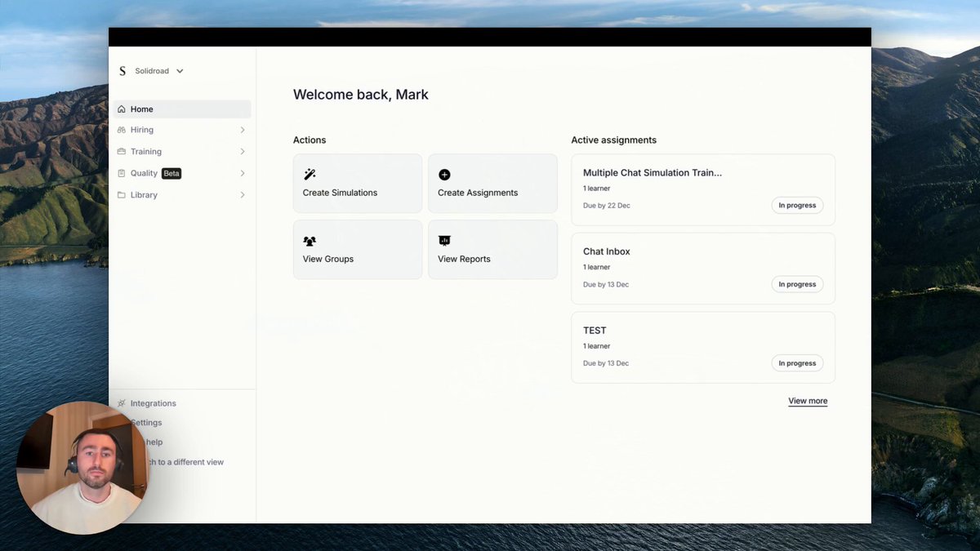Click the Integrations plug icon
Image resolution: width=980 pixels, height=551 pixels.
pyautogui.click(x=122, y=403)
